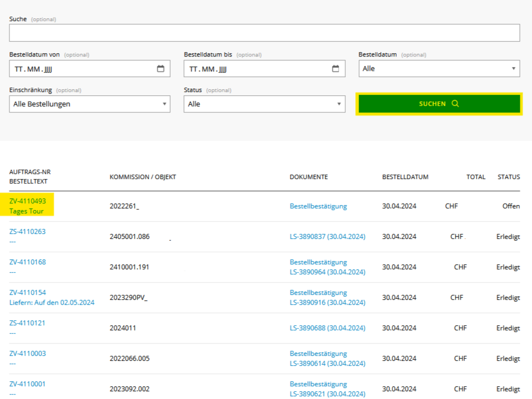The width and height of the screenshot is (532, 399).
Task: Open Bestellbestätigung for commission 2023092.002
Action: [x=318, y=385]
